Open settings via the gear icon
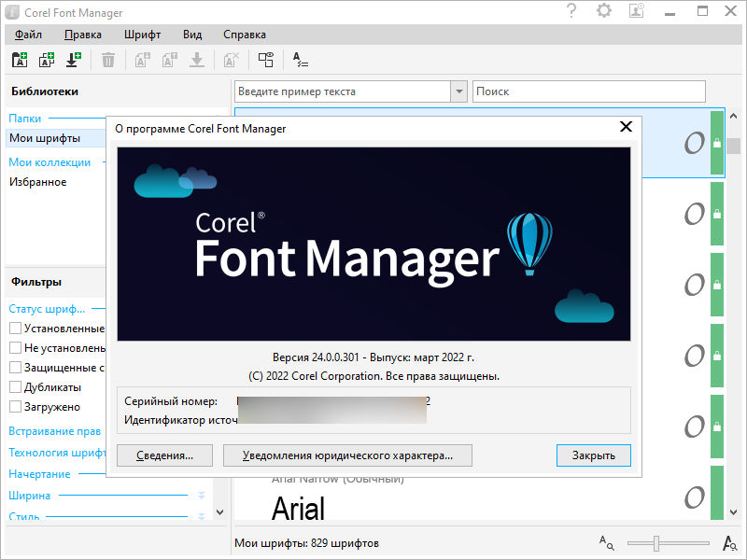Viewport: 747px width, 560px height. click(604, 12)
